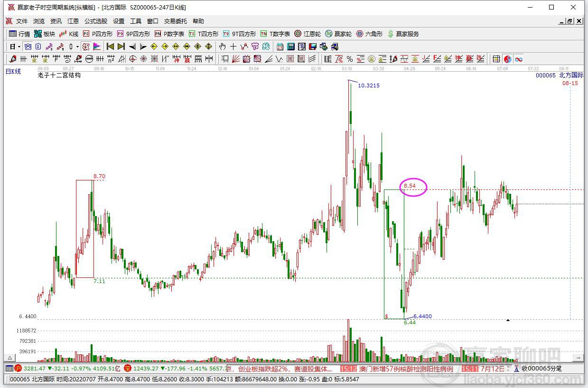Open the P四方形 tool
The height and width of the screenshot is (388, 588).
point(98,34)
